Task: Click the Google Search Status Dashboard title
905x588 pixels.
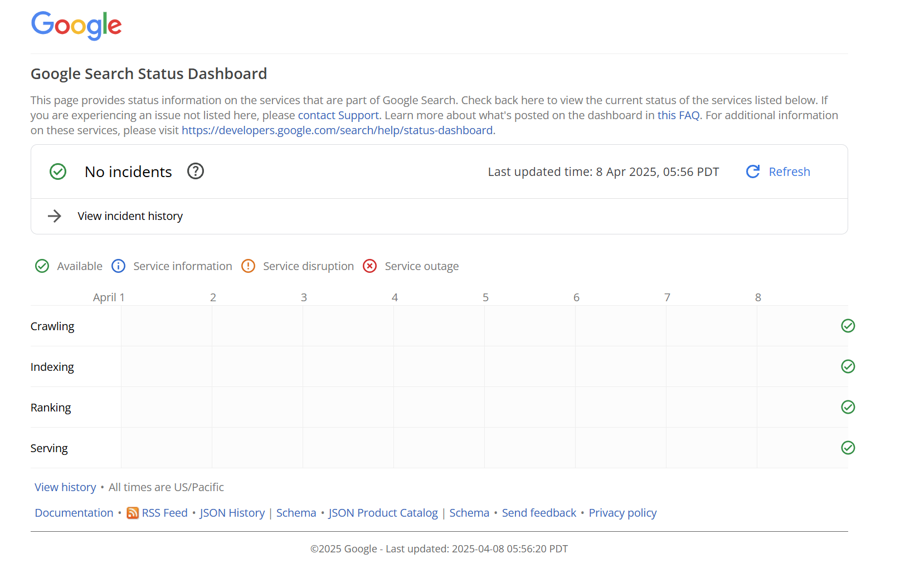Action: click(x=149, y=73)
